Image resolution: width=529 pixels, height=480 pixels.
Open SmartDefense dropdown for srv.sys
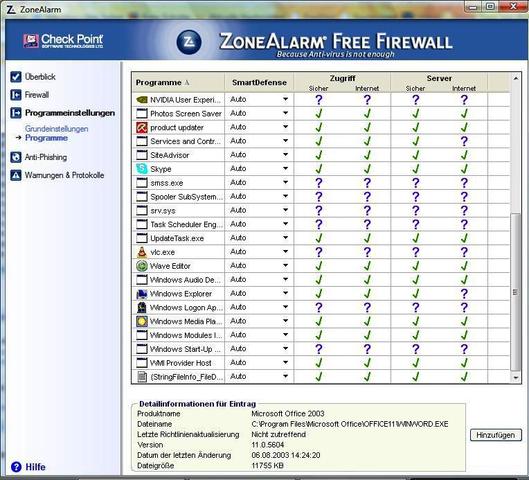point(285,210)
